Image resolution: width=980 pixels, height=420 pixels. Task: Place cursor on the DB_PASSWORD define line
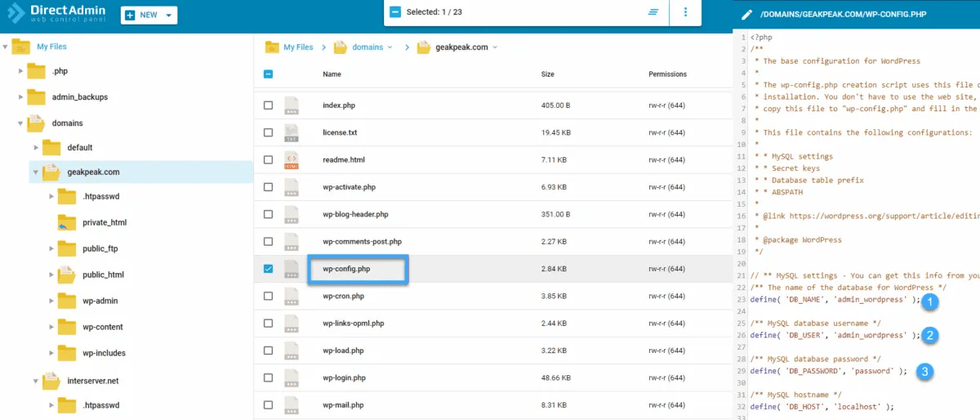(x=828, y=371)
